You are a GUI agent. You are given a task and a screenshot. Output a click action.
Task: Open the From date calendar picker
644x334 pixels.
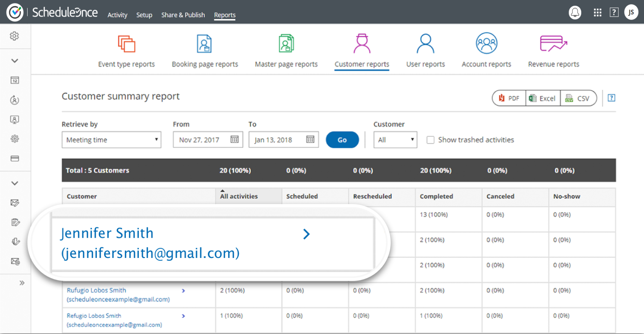coord(235,139)
